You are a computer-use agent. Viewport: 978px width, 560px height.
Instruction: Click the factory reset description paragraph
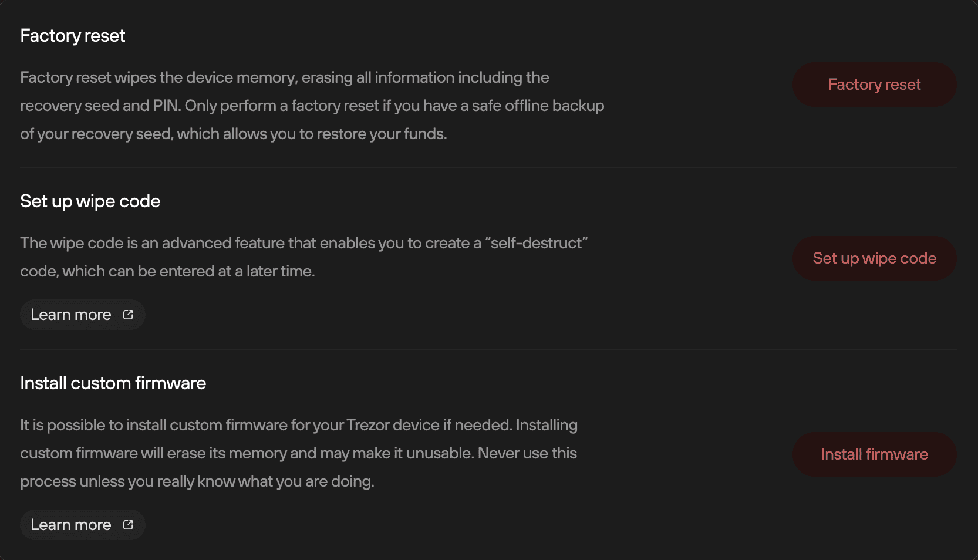(x=312, y=106)
